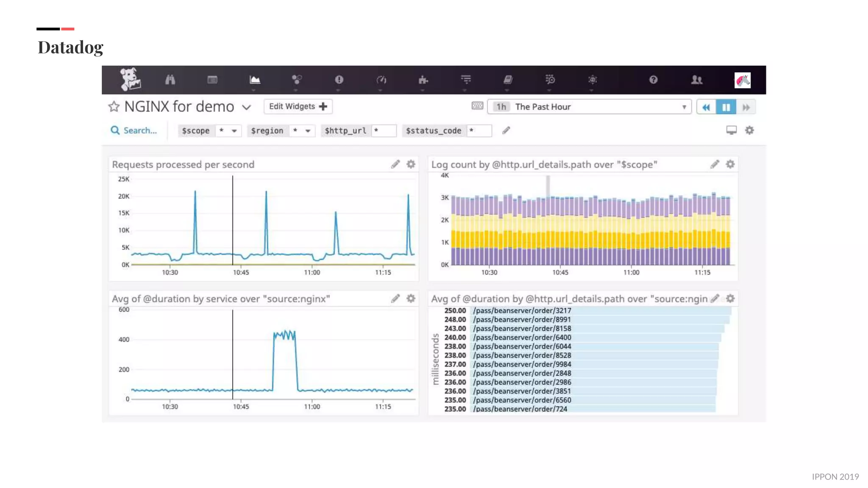Expand the NGINX for demo title chevron

246,107
